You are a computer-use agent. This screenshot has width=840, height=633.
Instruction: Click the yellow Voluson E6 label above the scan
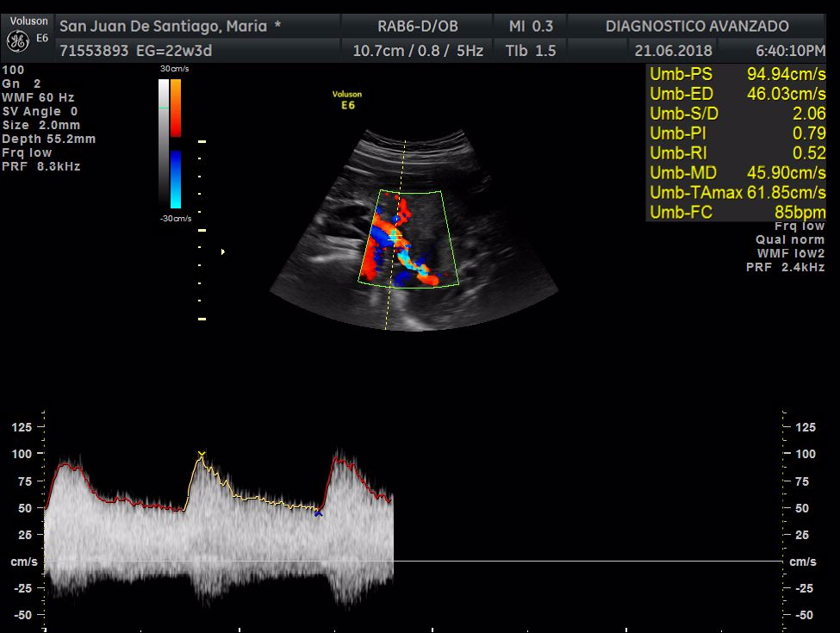coord(347,100)
